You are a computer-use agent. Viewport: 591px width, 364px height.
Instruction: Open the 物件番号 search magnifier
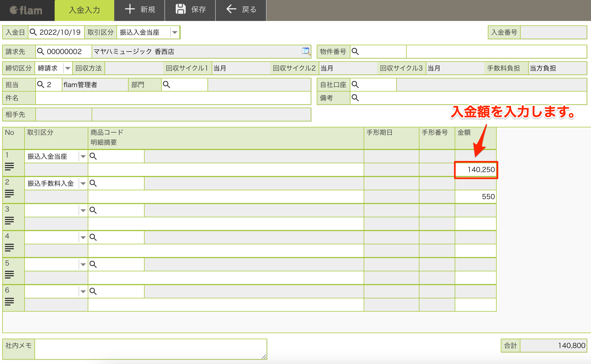[x=355, y=52]
